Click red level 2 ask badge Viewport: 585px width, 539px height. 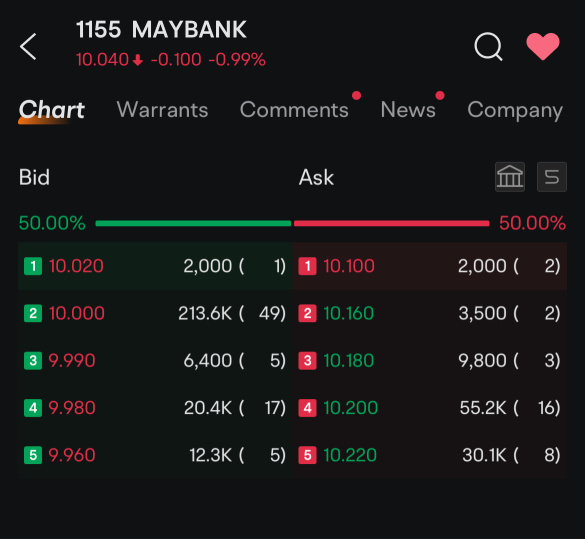point(307,313)
